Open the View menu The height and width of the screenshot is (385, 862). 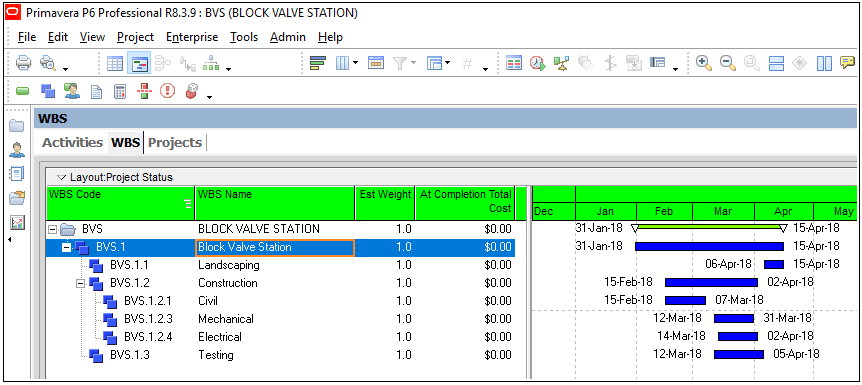click(x=92, y=37)
